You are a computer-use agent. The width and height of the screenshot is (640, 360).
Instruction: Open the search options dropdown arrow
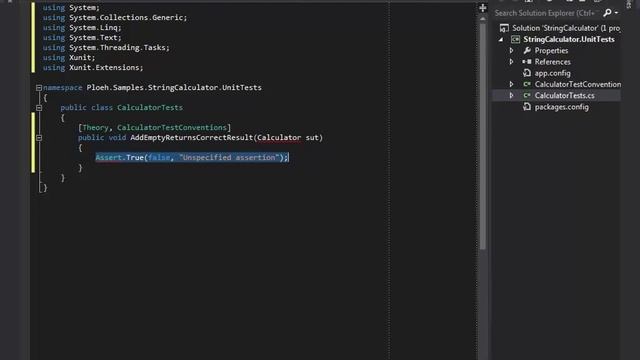click(x=616, y=13)
